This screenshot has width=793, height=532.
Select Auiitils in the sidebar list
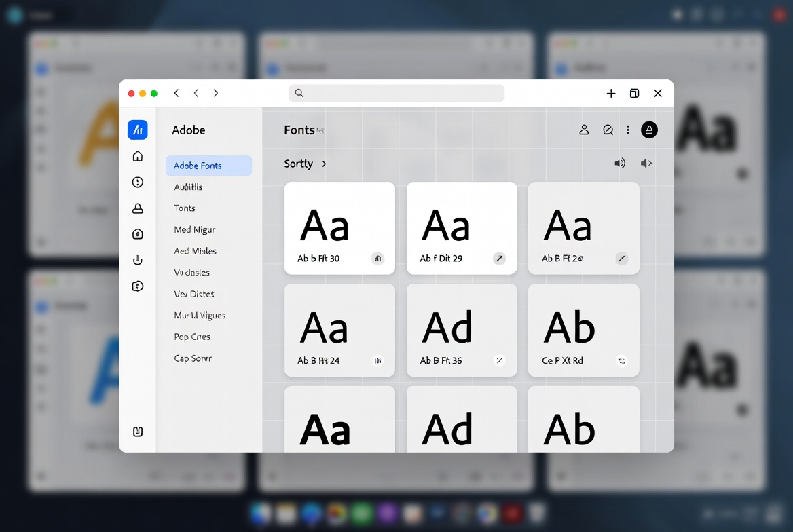[x=188, y=187]
